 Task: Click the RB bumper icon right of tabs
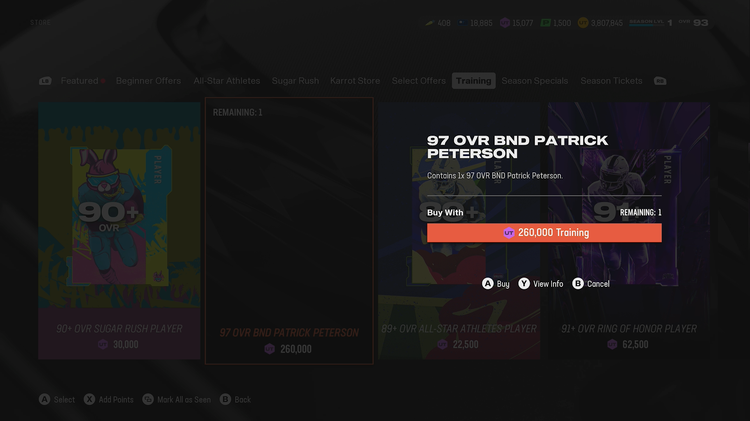(660, 81)
